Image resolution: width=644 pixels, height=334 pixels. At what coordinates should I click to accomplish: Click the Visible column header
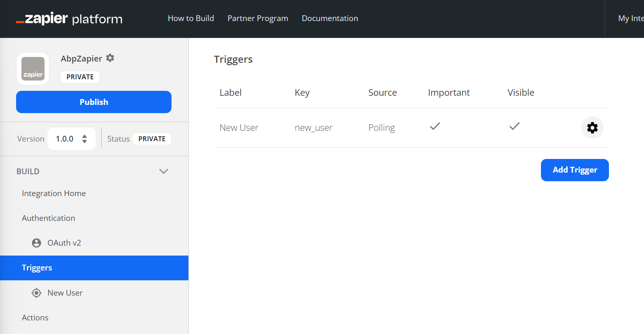(521, 92)
